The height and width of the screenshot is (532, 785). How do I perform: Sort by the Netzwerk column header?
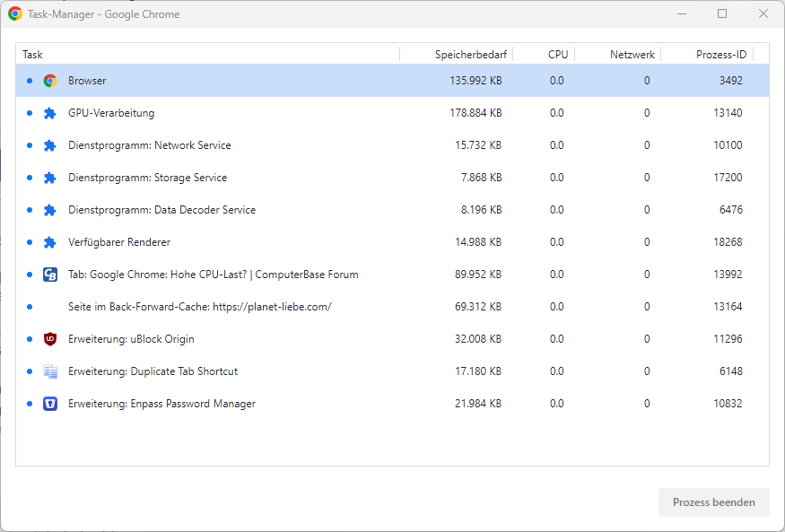click(618, 55)
